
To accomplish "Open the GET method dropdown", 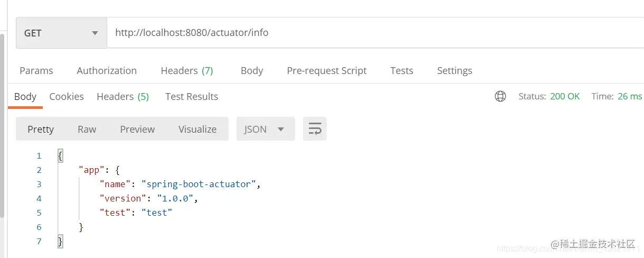I will point(61,33).
